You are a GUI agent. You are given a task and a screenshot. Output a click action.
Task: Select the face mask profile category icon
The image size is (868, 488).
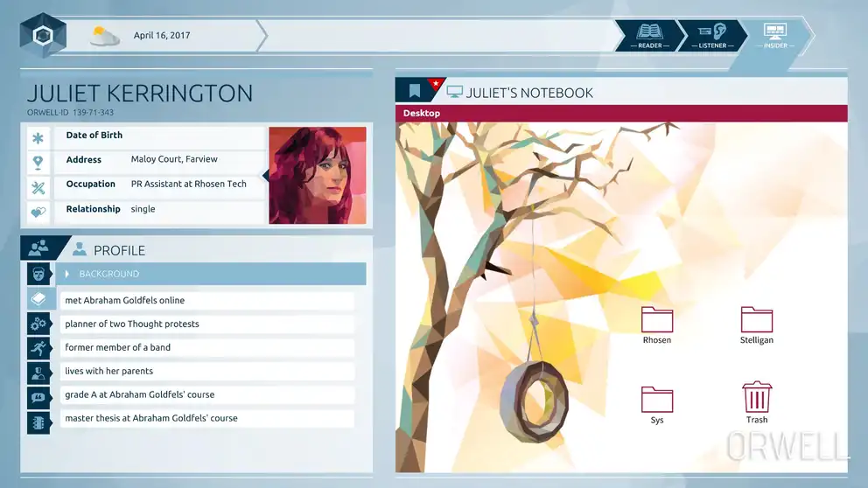[x=38, y=275]
